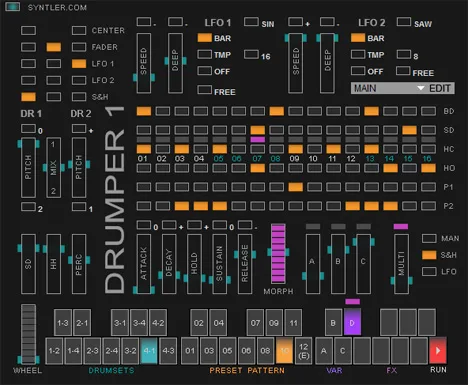468x385 pixels.
Task: Choose variation pad A
Action: (x=324, y=350)
